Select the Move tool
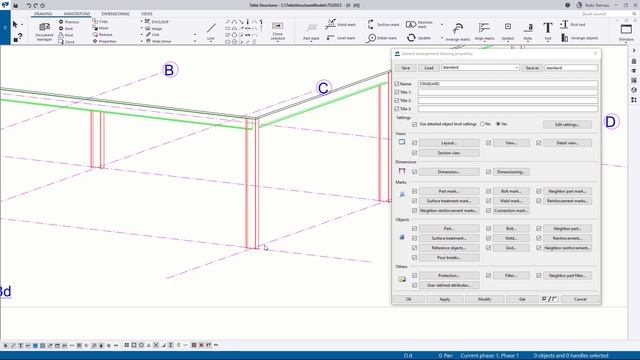 100,28
